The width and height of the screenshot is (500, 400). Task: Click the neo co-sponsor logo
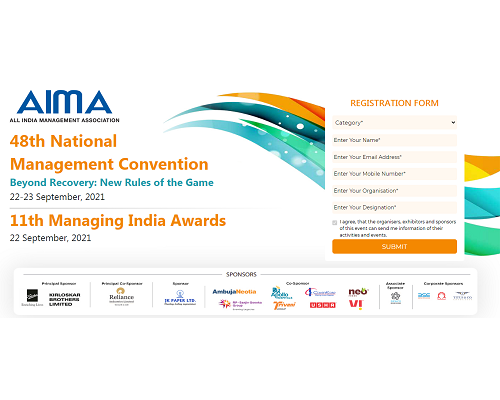(x=358, y=291)
